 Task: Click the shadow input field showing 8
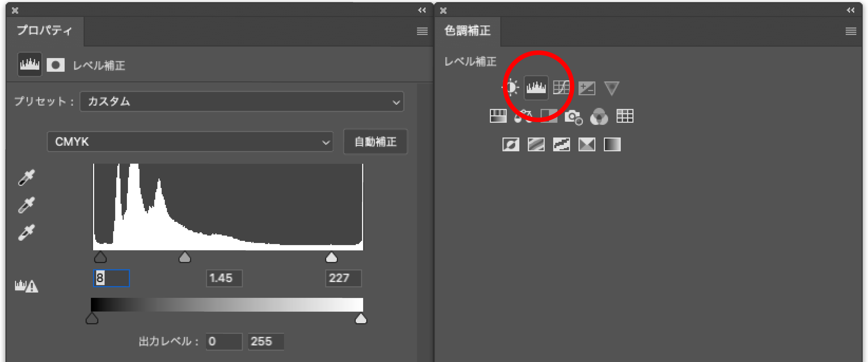pyautogui.click(x=111, y=278)
